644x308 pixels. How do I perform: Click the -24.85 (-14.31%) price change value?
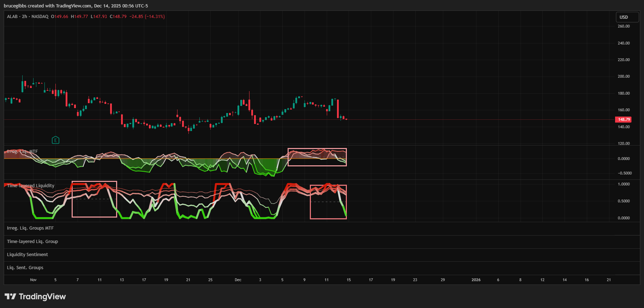[x=147, y=17]
